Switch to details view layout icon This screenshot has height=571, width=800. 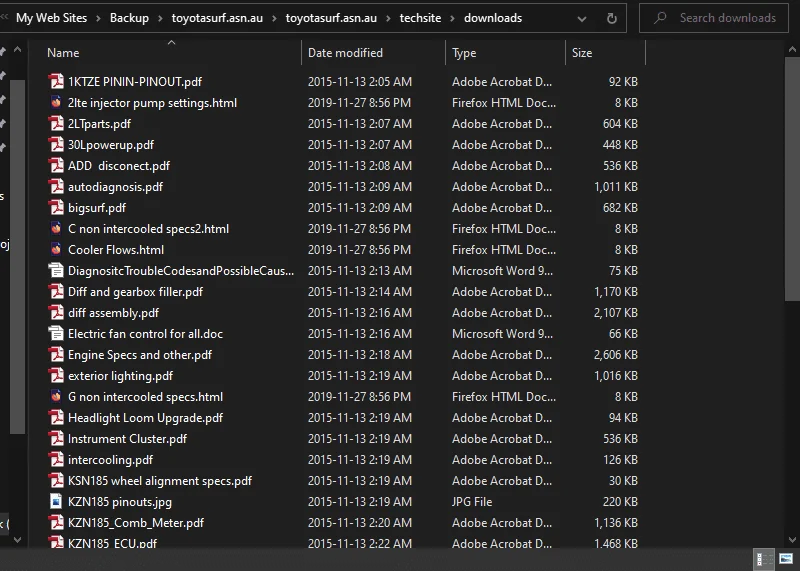[764, 559]
